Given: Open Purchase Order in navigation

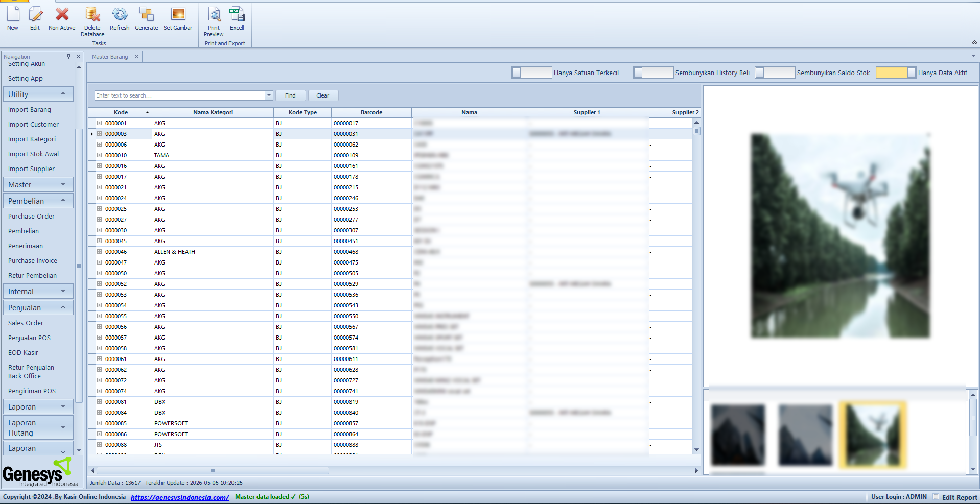Looking at the screenshot, I should tap(31, 217).
